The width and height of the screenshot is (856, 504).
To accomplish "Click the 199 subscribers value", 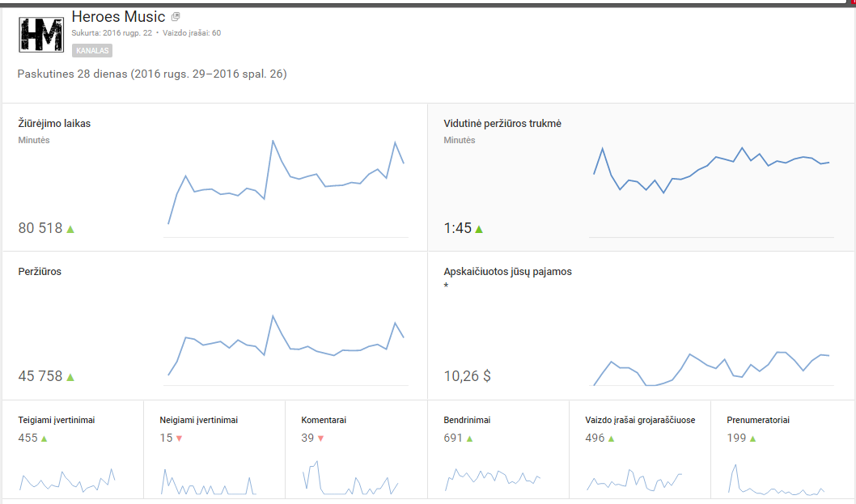I will click(x=736, y=438).
